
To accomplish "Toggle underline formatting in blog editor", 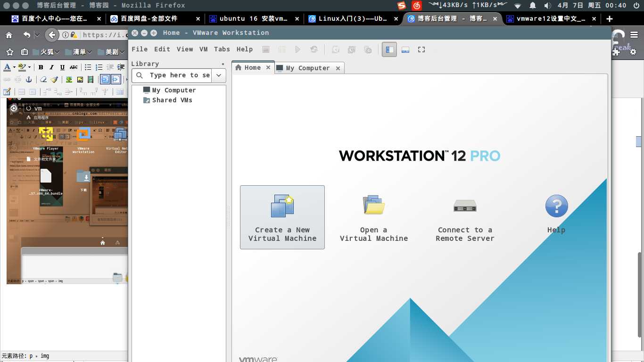I will pos(62,67).
